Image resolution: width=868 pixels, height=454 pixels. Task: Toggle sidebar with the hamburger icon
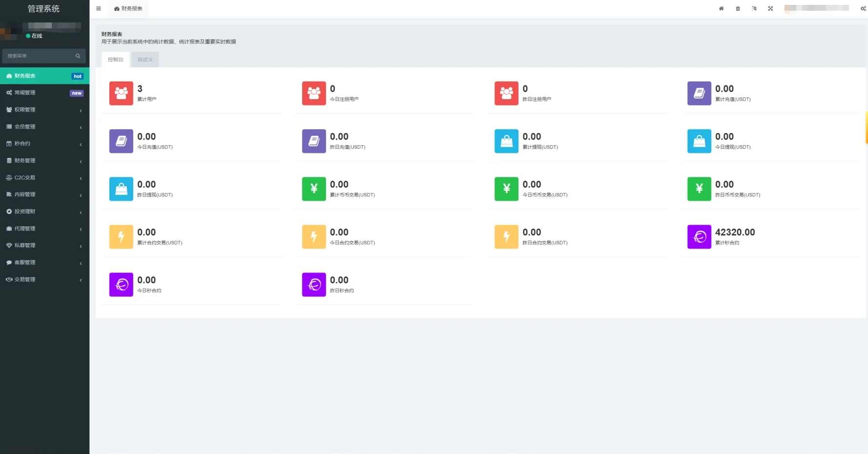click(x=99, y=8)
